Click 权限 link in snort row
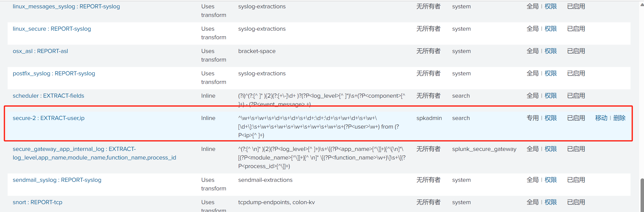 pos(550,202)
